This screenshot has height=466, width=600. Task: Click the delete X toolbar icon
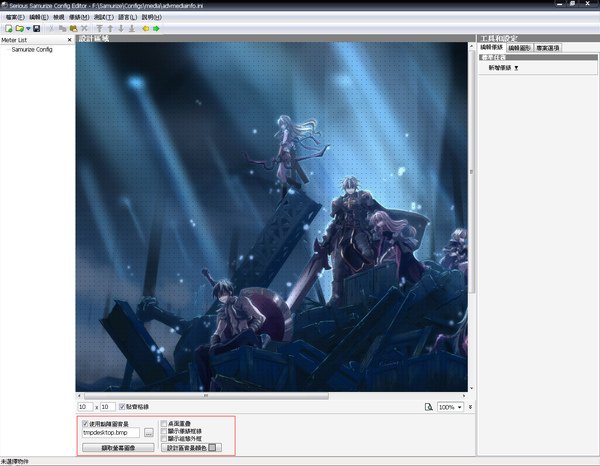85,29
